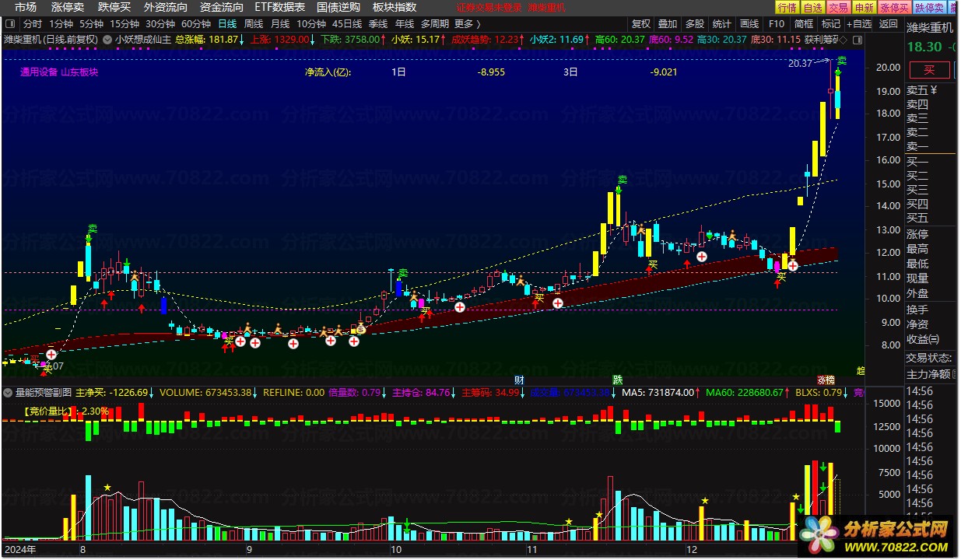The width and height of the screenshot is (961, 560).
Task: Switch to the 60分钟 period
Action: coord(196,23)
